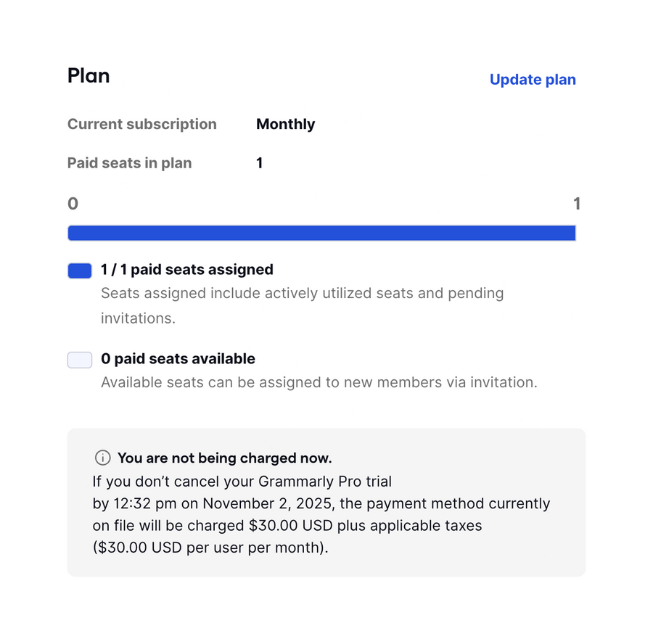Click the blue seat usage progress bar
Screen dimensions: 653x644
pos(321,232)
